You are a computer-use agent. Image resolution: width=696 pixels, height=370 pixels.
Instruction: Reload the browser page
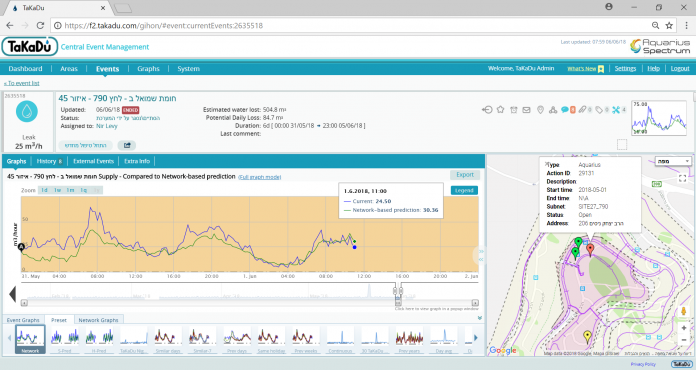tap(40, 25)
